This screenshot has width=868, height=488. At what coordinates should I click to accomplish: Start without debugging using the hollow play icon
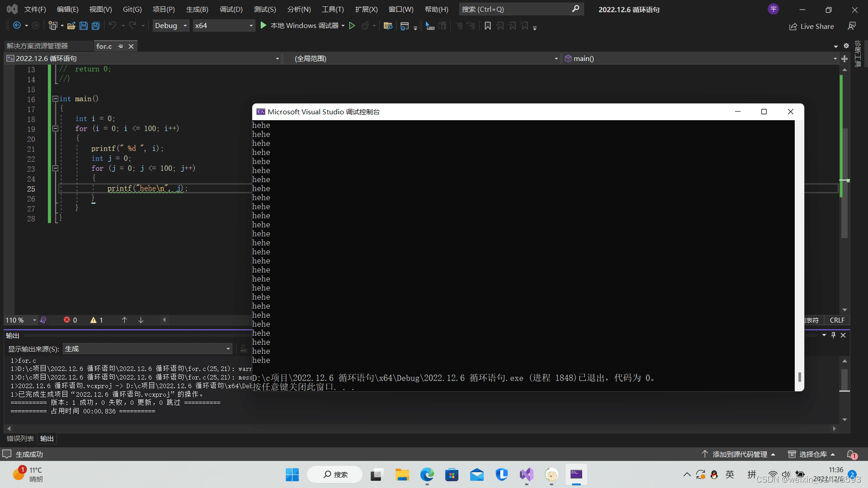click(352, 26)
